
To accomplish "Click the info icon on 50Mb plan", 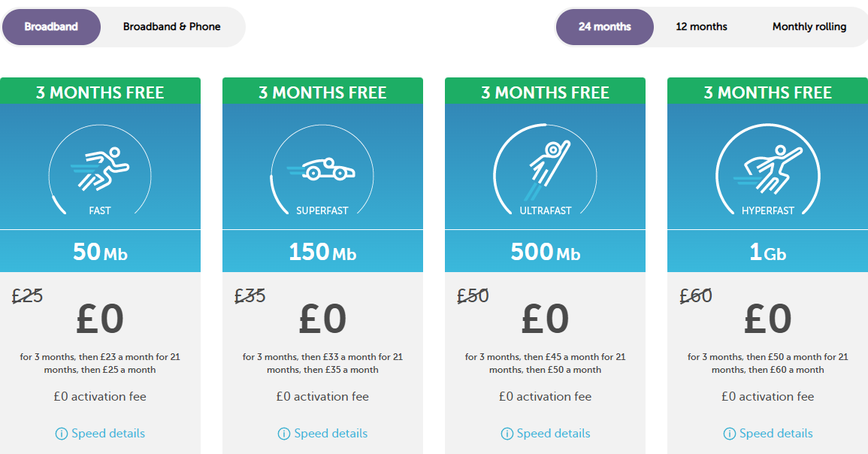I will (x=62, y=434).
